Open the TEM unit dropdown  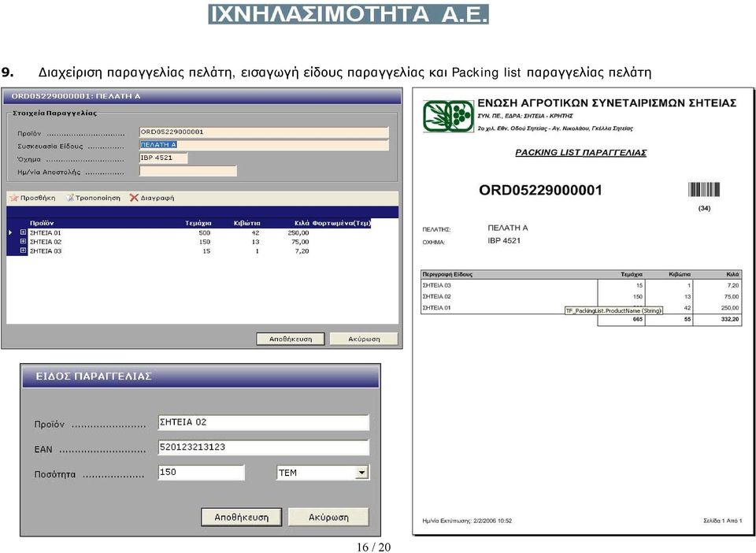(361, 473)
